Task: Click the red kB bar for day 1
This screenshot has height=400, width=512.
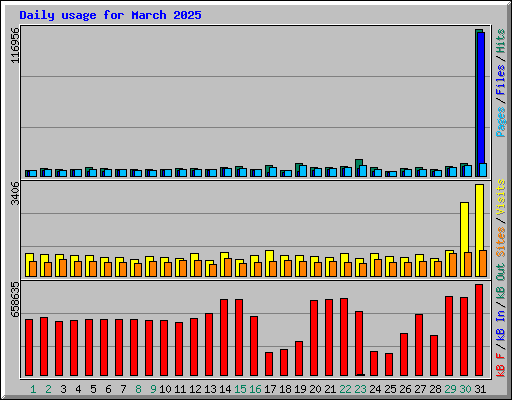Action: point(29,347)
